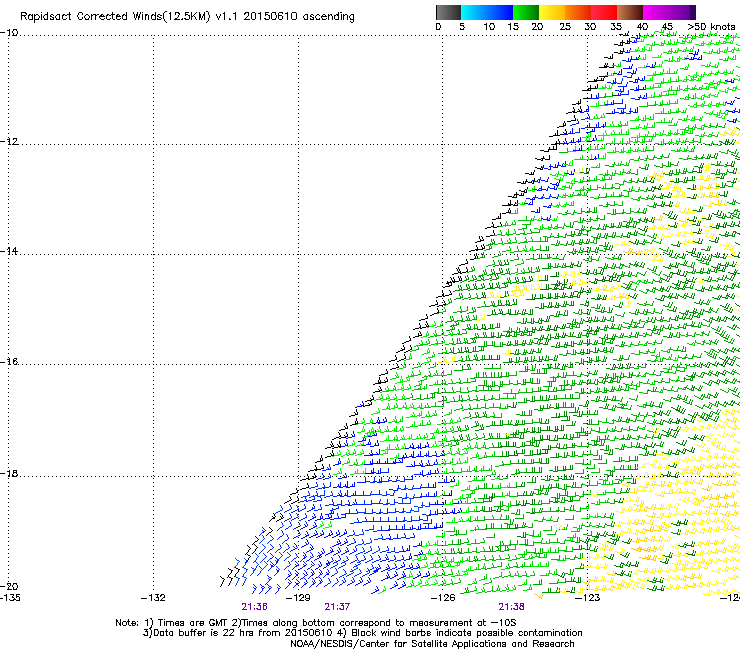This screenshot has height=650, width=740.
Task: Click the '-135' longitude axis label
Action: [x=10, y=598]
